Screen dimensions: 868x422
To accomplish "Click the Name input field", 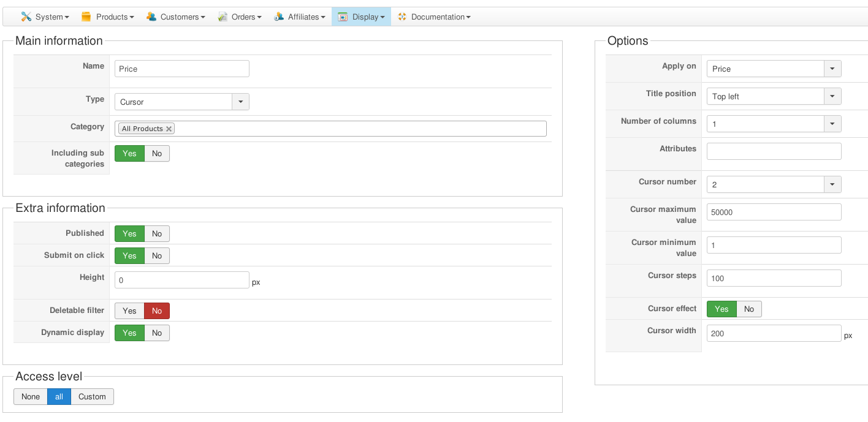I will [x=181, y=69].
